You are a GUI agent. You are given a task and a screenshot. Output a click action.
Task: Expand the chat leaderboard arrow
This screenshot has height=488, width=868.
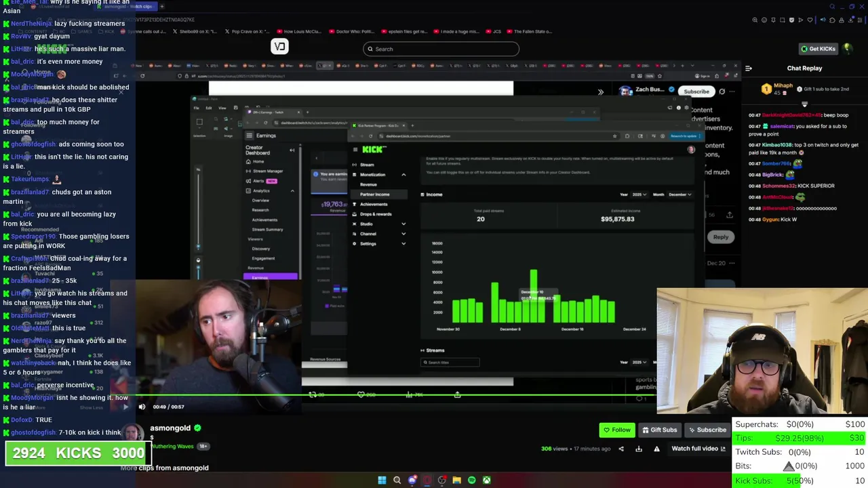pyautogui.click(x=805, y=104)
